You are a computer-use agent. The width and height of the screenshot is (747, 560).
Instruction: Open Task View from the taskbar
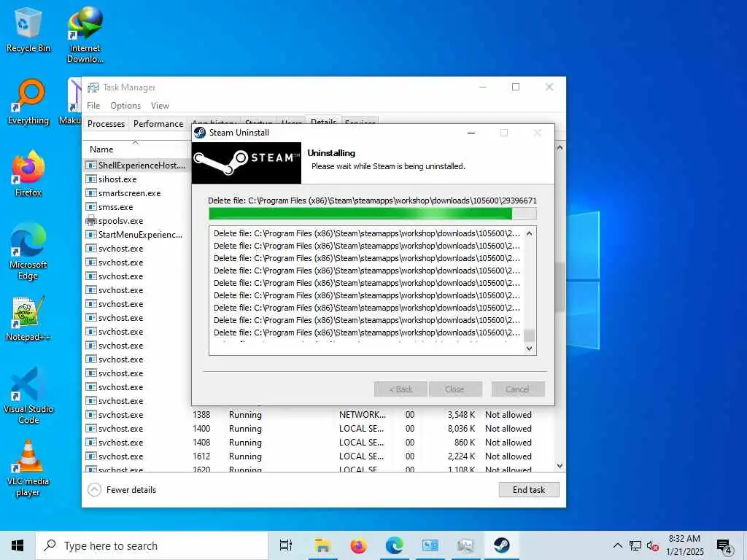point(286,545)
